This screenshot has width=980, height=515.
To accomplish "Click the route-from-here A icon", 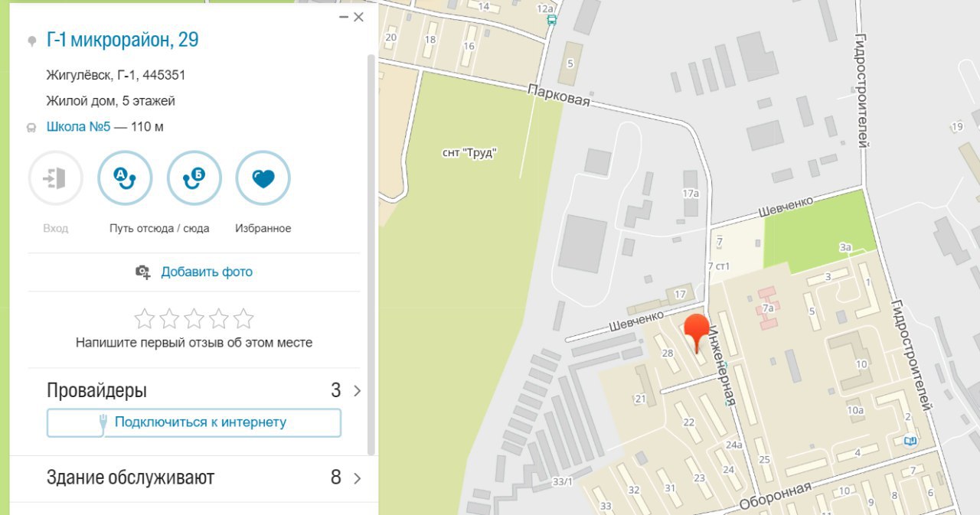I will (x=125, y=178).
